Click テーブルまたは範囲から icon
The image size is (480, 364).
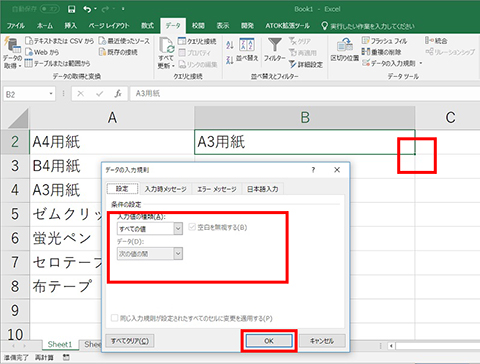(x=29, y=63)
